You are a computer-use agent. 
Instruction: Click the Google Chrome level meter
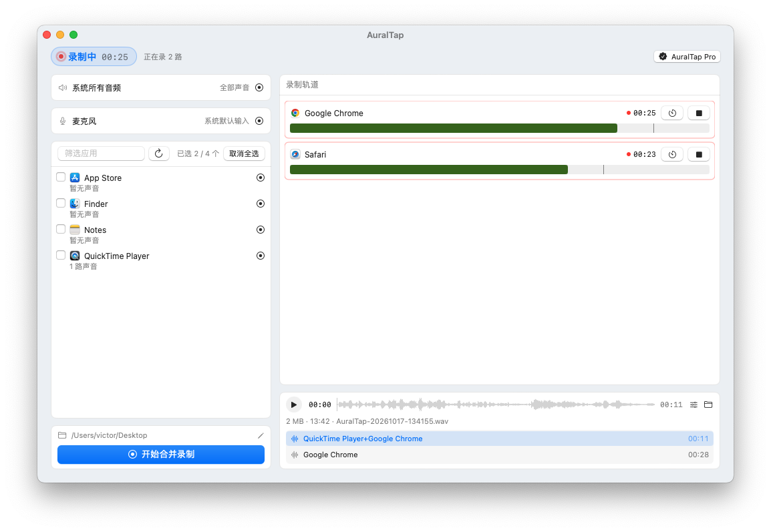500,128
